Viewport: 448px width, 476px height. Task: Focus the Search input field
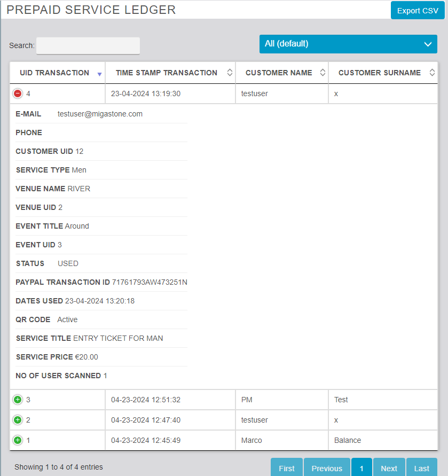[88, 45]
